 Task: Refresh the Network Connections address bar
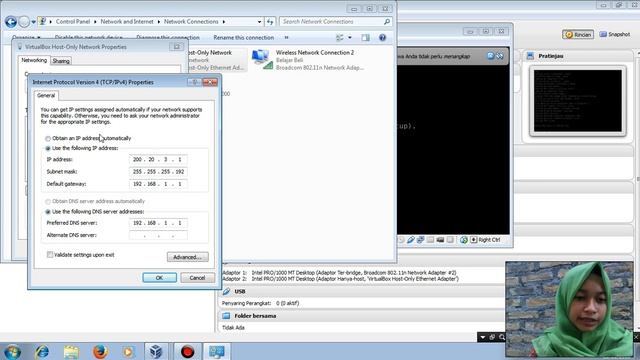pyautogui.click(x=270, y=22)
